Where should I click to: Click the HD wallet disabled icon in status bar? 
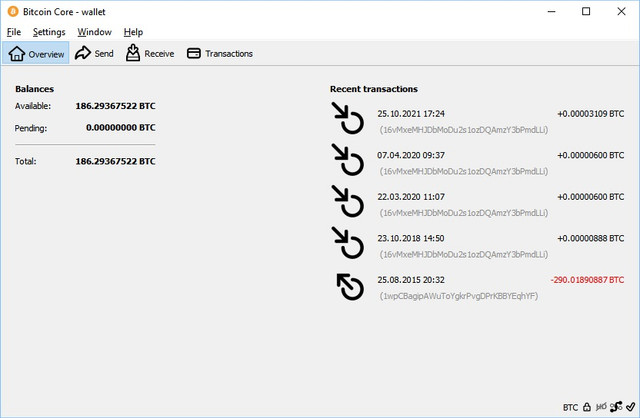pyautogui.click(x=601, y=407)
